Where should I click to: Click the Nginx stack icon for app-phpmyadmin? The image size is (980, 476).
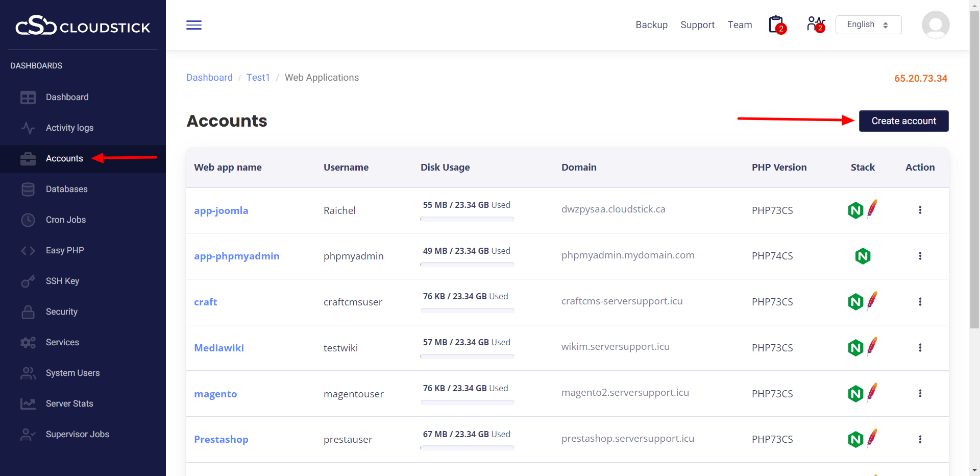click(x=863, y=256)
